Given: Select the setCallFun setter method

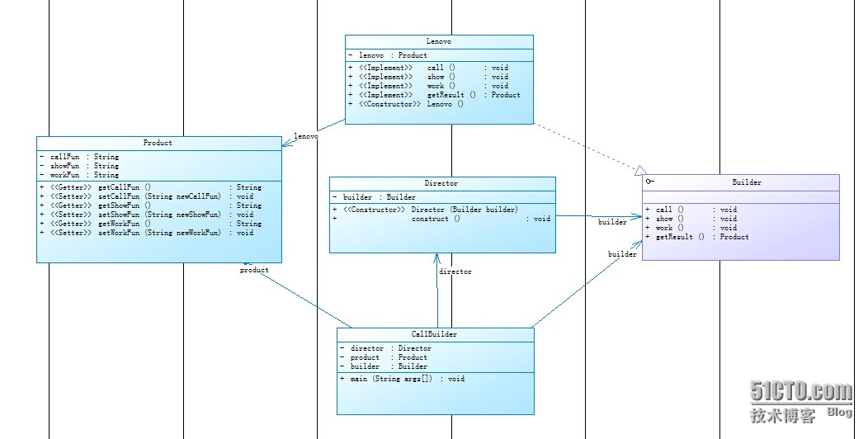Looking at the screenshot, I should pos(147,196).
